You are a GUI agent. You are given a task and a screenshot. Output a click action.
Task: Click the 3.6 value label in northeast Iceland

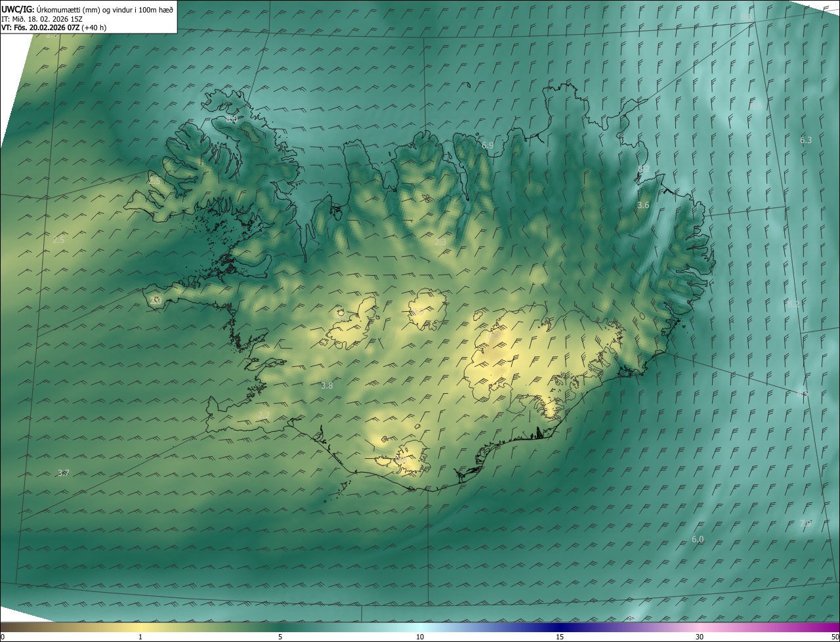point(643,205)
